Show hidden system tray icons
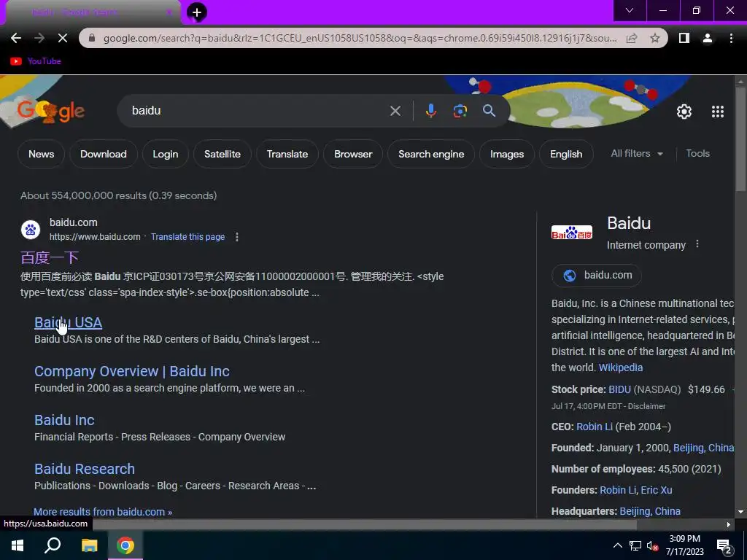Screen dimensions: 747x560 click(x=617, y=545)
